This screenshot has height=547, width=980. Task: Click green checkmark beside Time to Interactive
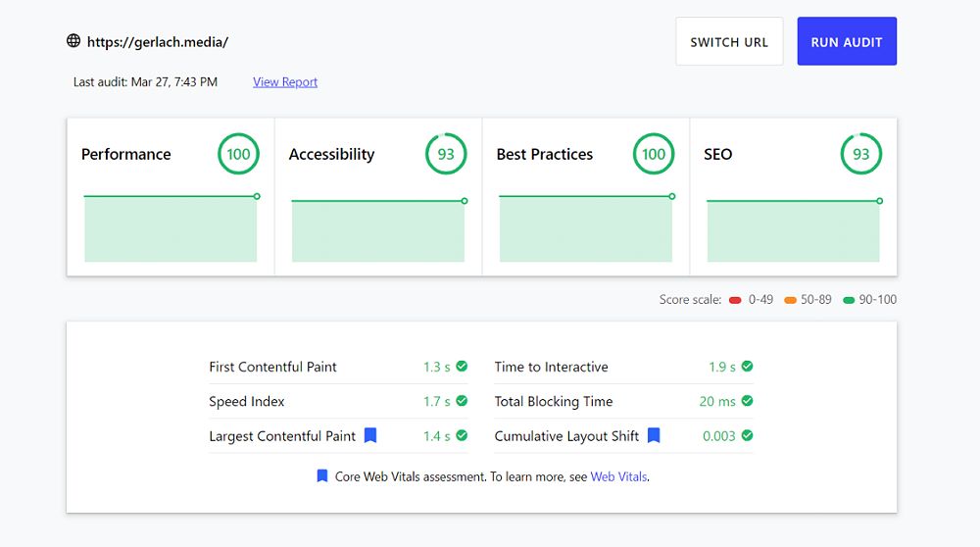coord(747,367)
